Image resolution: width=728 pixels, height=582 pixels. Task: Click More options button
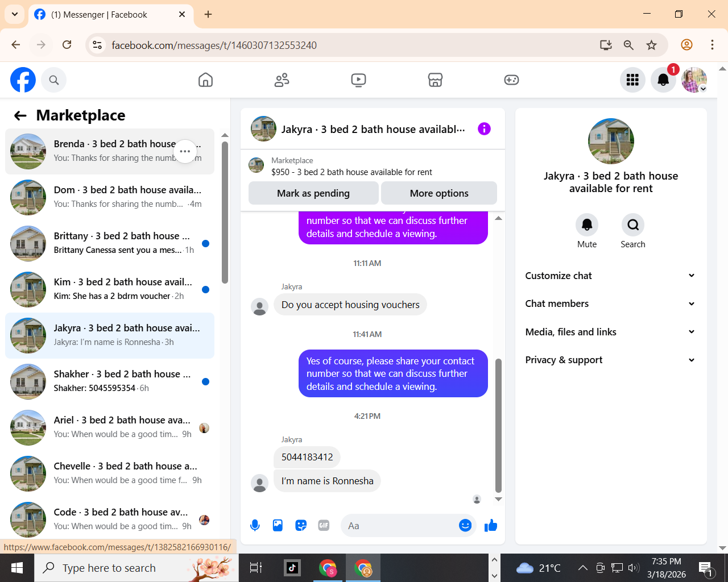[x=439, y=193]
